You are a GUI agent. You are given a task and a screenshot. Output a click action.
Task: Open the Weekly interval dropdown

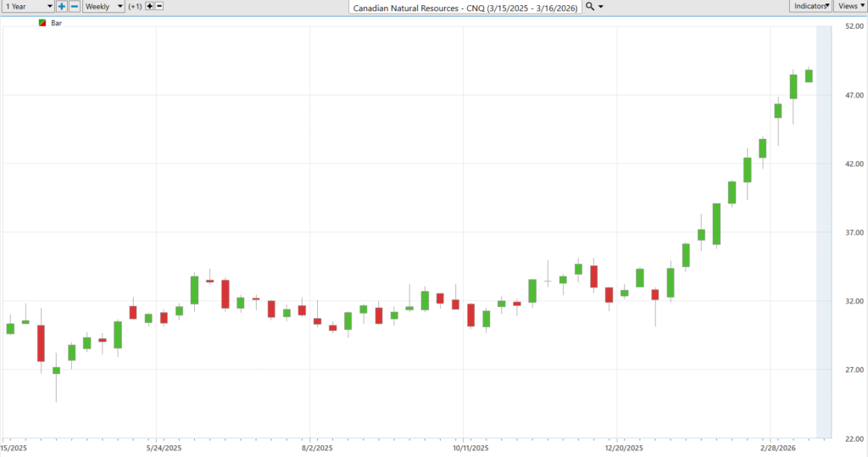coord(103,6)
